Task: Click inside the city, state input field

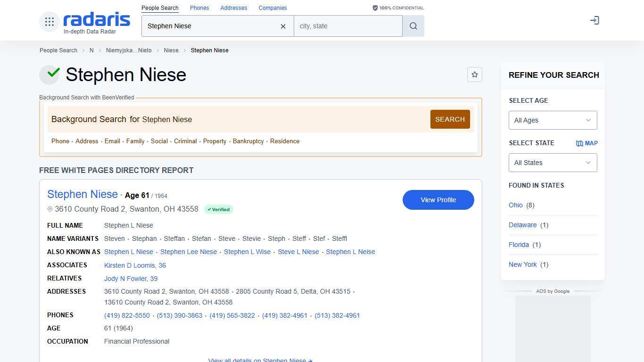Action: click(x=348, y=26)
